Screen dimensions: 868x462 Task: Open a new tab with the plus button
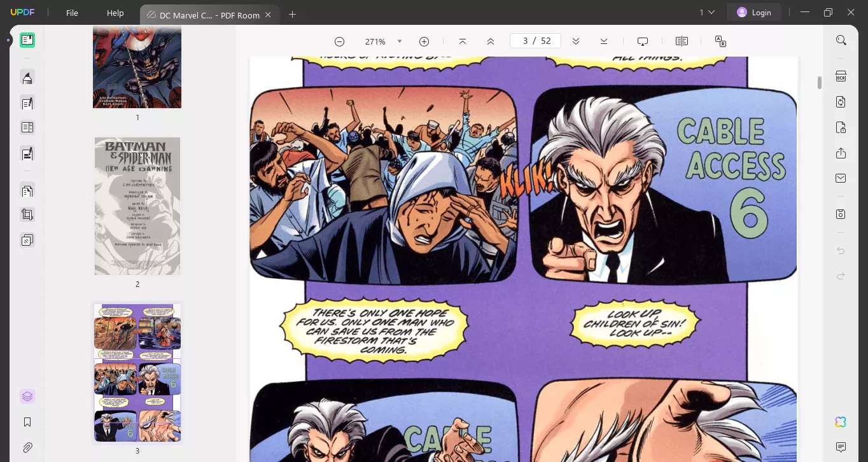293,14
